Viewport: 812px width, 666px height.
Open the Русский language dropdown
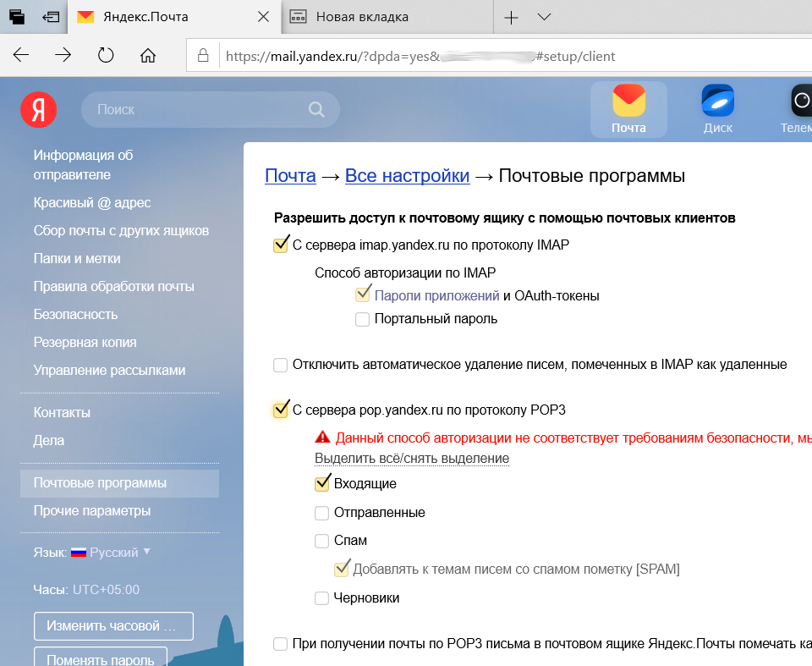tap(120, 553)
